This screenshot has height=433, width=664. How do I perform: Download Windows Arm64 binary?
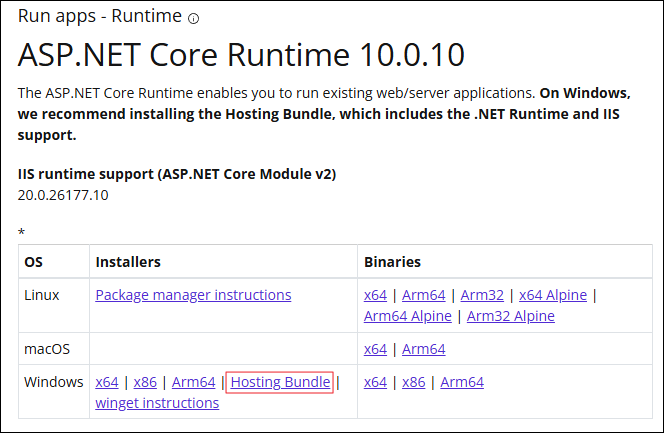(x=462, y=382)
